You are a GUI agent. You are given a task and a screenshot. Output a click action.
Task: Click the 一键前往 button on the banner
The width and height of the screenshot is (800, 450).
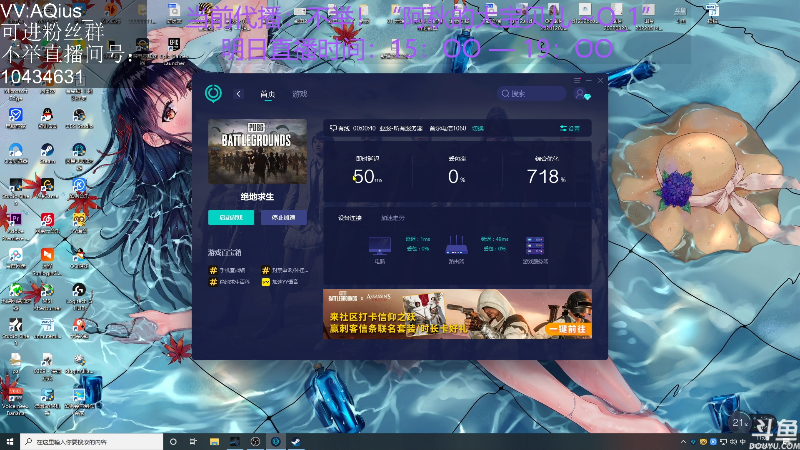pyautogui.click(x=567, y=329)
